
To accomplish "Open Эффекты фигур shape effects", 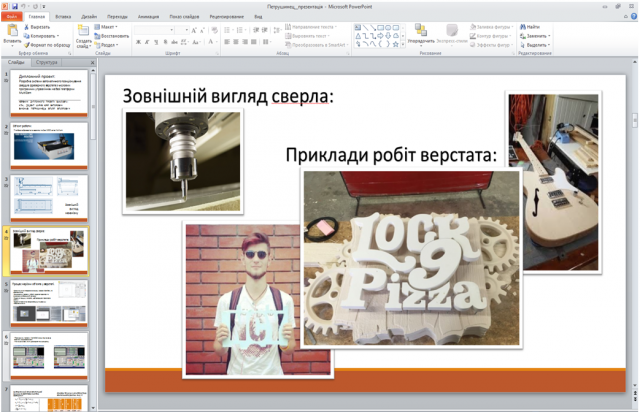I will tap(492, 45).
